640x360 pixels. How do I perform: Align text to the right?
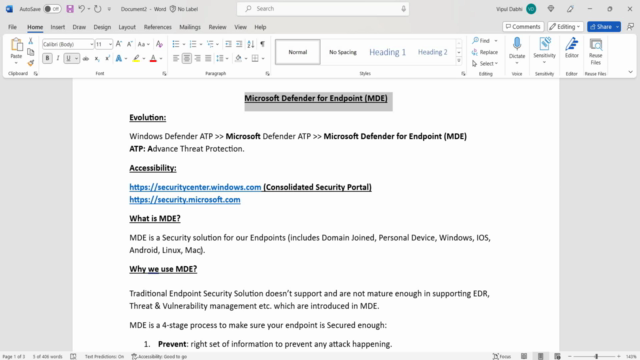[198, 59]
